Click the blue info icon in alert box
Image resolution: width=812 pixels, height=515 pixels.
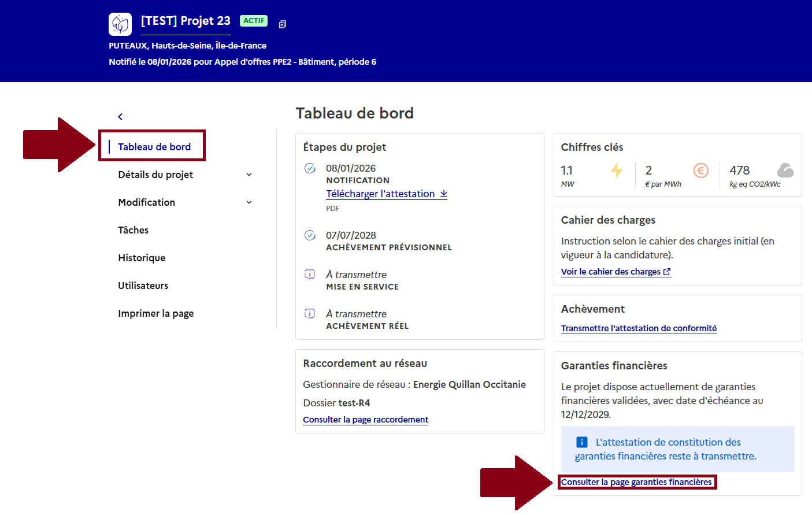[x=582, y=442]
